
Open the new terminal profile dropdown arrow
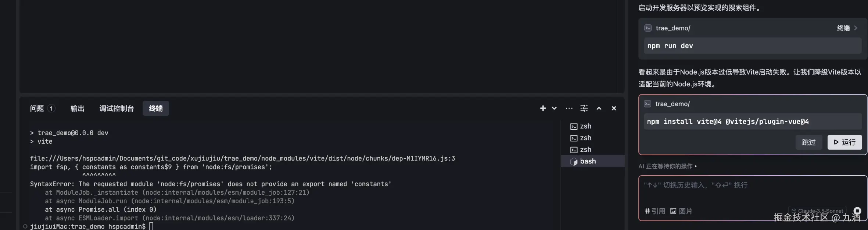click(554, 108)
